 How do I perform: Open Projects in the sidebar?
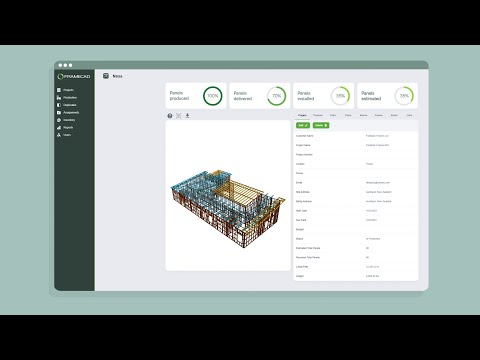click(x=65, y=90)
